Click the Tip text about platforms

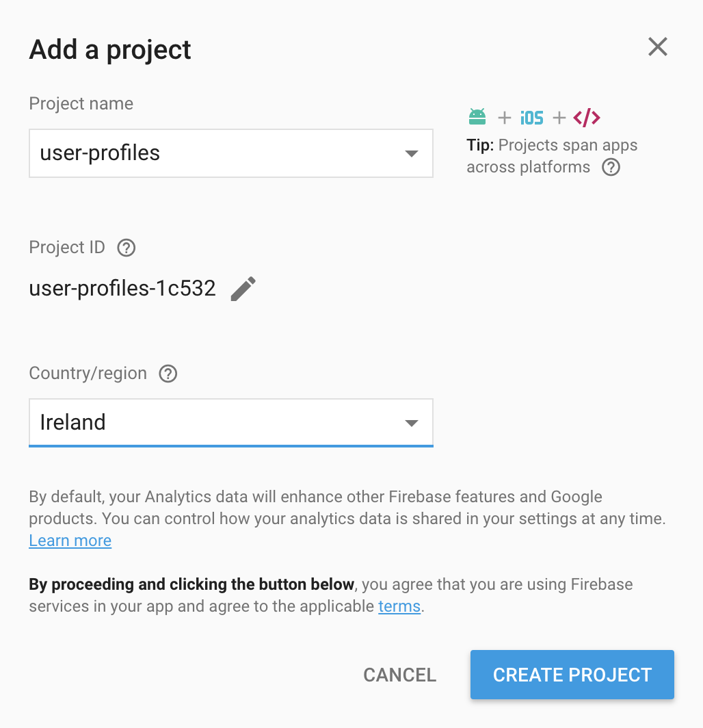(x=551, y=156)
